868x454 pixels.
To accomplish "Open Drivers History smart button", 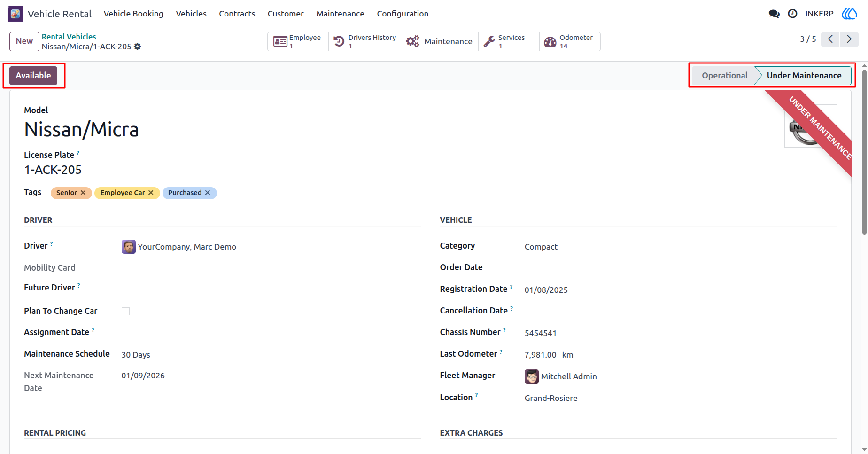I will click(x=365, y=41).
